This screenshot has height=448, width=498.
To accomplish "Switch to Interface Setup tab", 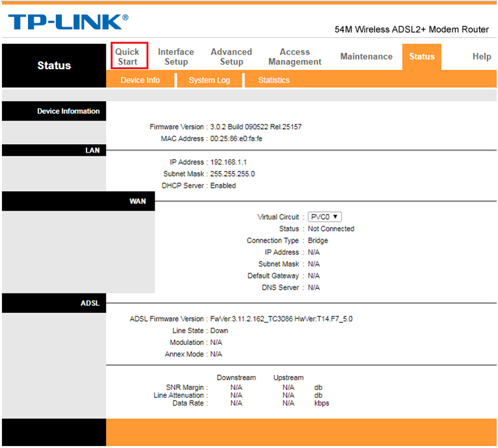I will 176,56.
